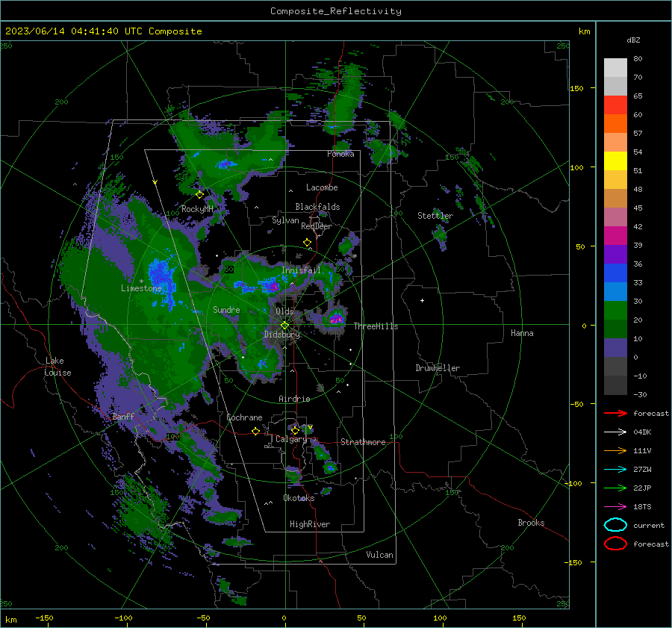The height and width of the screenshot is (628, 672).
Task: Click the slate purple swatch above 0
Action: tap(615, 347)
